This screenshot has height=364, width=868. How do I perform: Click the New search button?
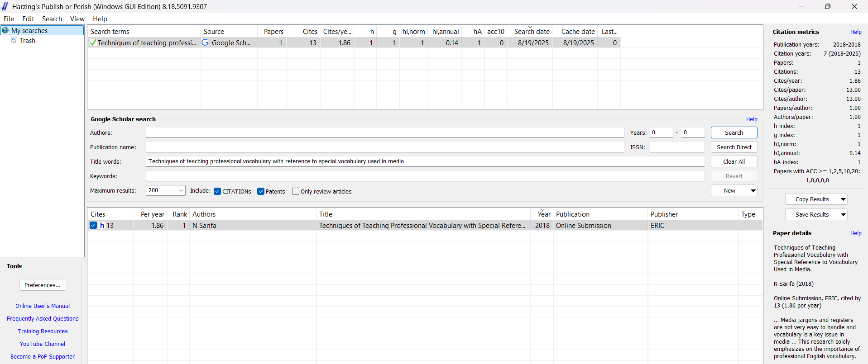coord(729,190)
